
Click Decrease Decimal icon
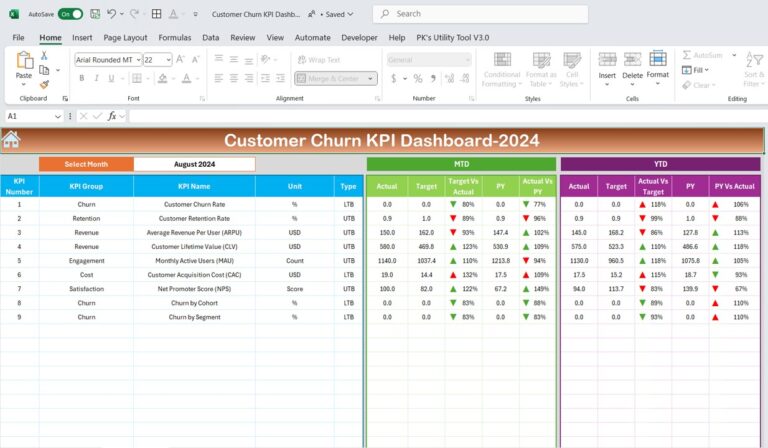pyautogui.click(x=465, y=78)
